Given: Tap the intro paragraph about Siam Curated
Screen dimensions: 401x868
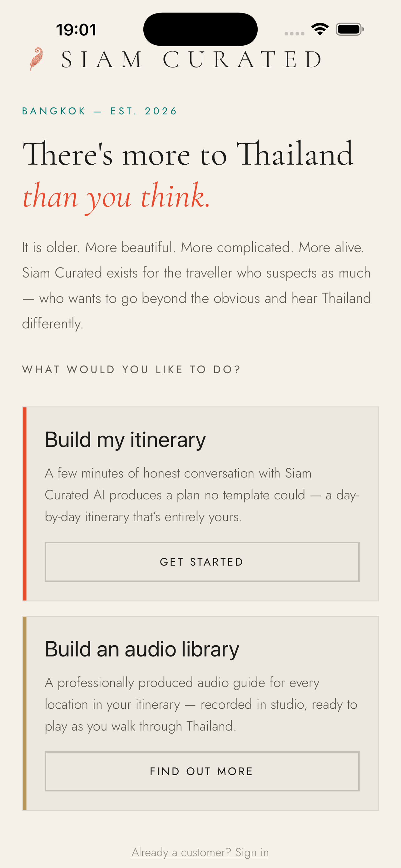Looking at the screenshot, I should pyautogui.click(x=197, y=285).
